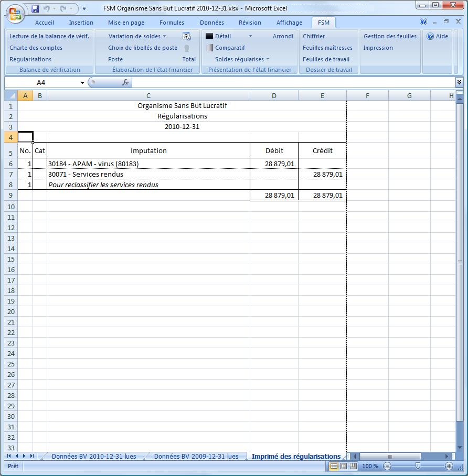Expand the Name Box dropdown arrow
This screenshot has width=468, height=476.
82,83
